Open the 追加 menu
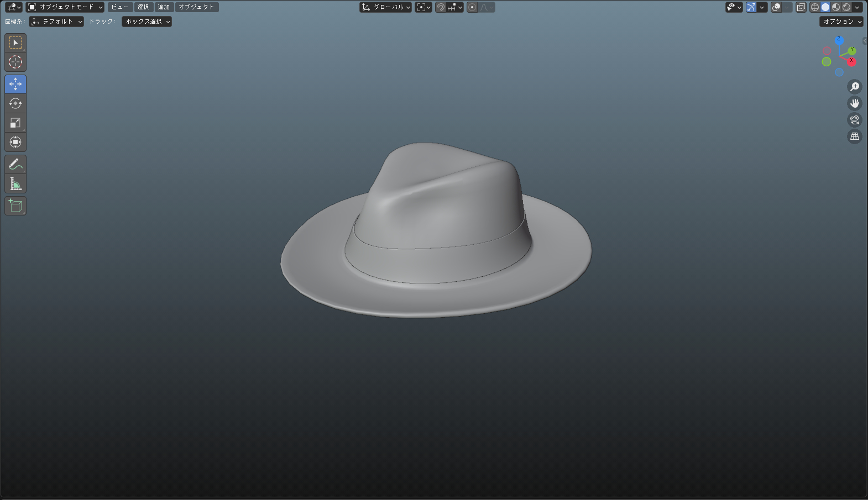The width and height of the screenshot is (868, 500). tap(164, 7)
